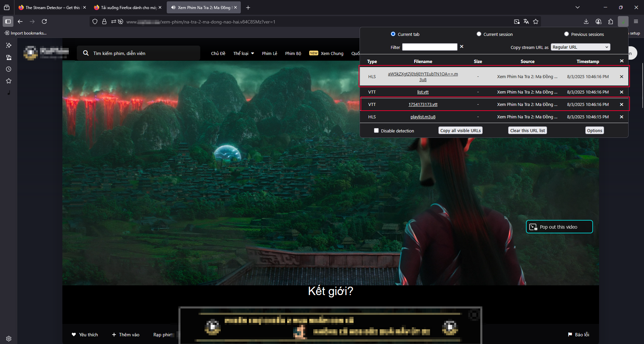Open history clock icon in sidebar
The image size is (644, 344).
point(9,69)
